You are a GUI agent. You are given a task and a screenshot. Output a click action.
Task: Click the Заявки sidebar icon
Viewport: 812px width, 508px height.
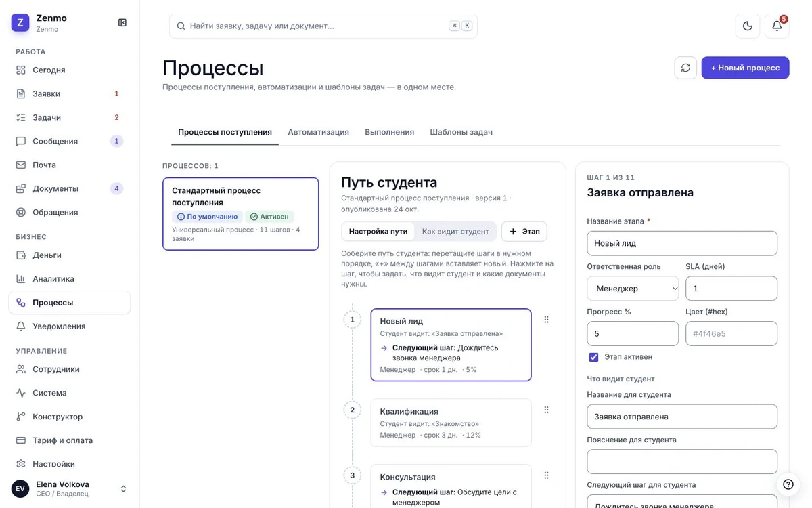click(21, 94)
